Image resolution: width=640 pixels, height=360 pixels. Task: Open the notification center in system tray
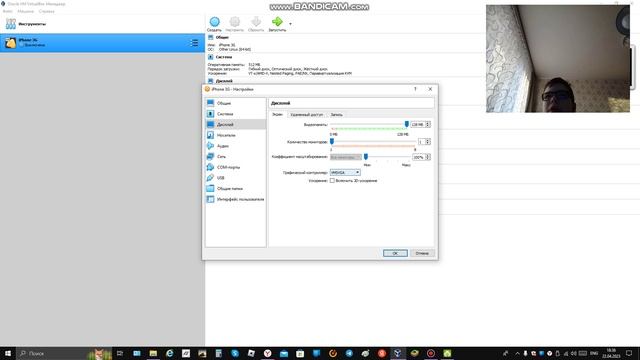629,353
